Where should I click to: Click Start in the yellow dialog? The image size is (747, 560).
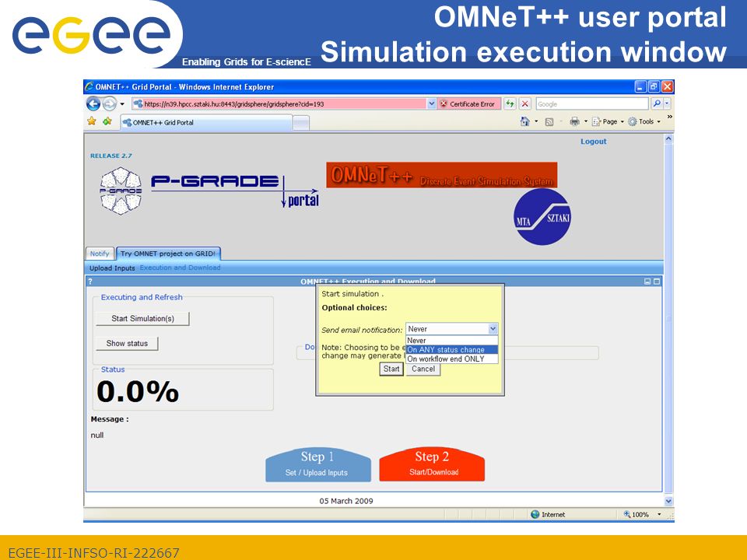pos(391,369)
